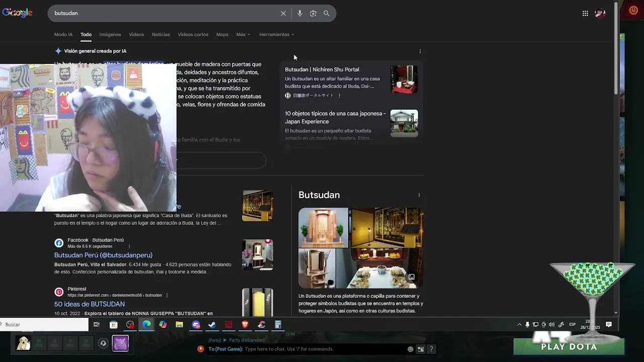The width and height of the screenshot is (644, 362).
Task: Switch to Imágenes tab
Action: coord(110,35)
